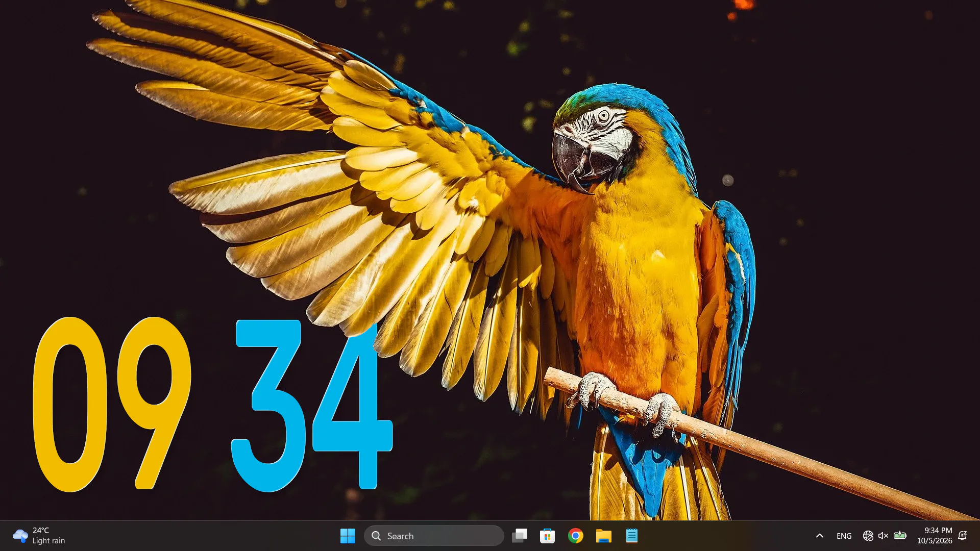980x551 pixels.
Task: Open the Light rain weather widget
Action: [x=39, y=536]
